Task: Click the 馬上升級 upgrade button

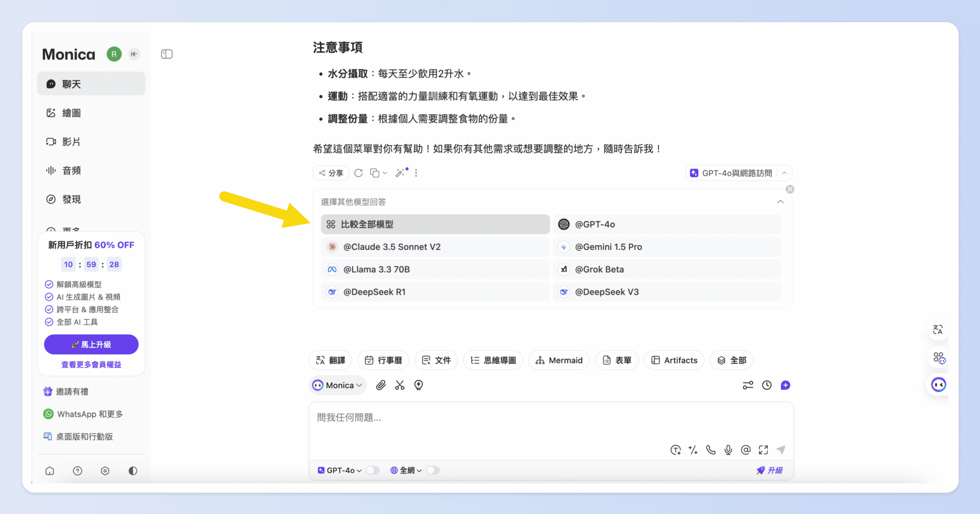Action: pyautogui.click(x=91, y=344)
